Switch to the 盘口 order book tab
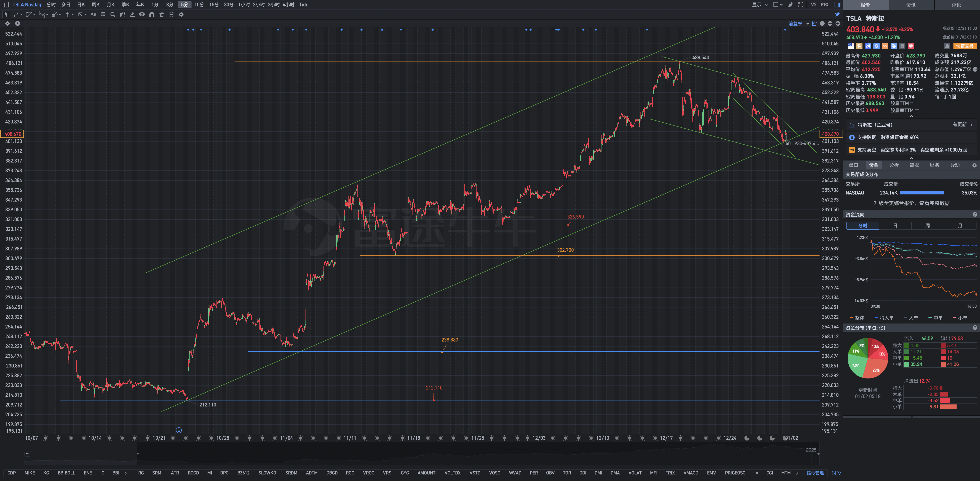Screen dimensions: 980x481 pyautogui.click(x=853, y=165)
